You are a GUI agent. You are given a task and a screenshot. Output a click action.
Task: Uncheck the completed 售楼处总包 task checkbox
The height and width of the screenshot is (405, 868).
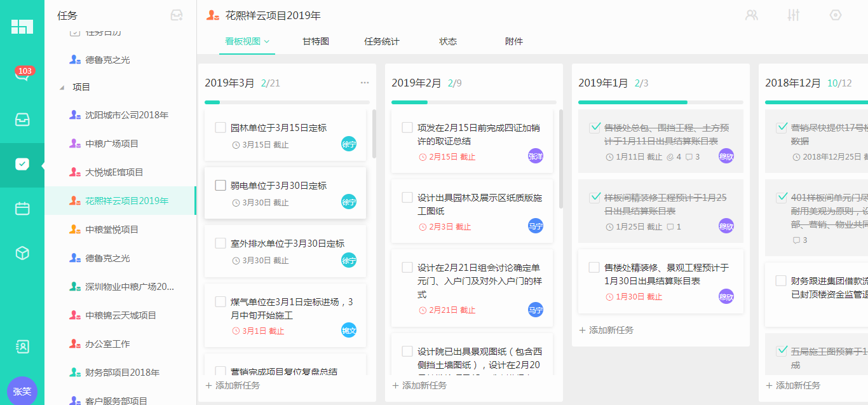(595, 127)
